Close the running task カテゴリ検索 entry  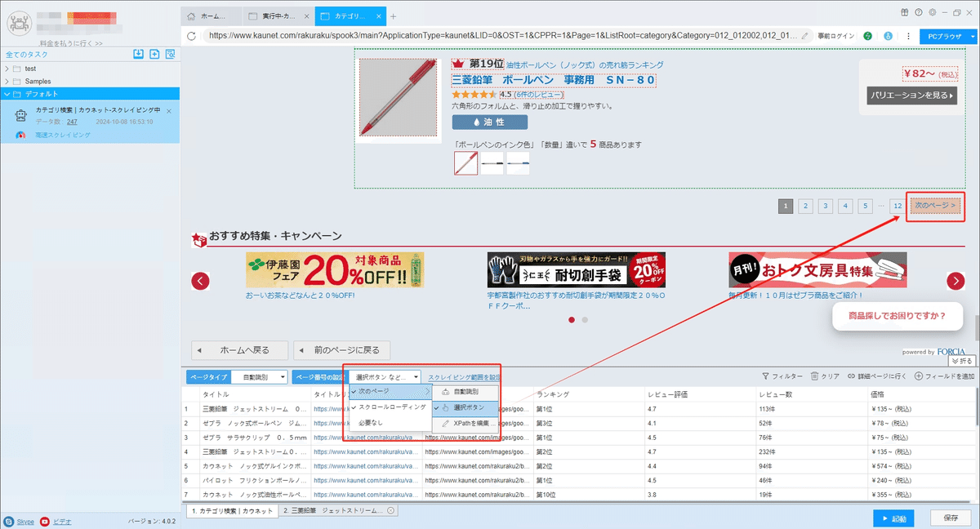169,110
